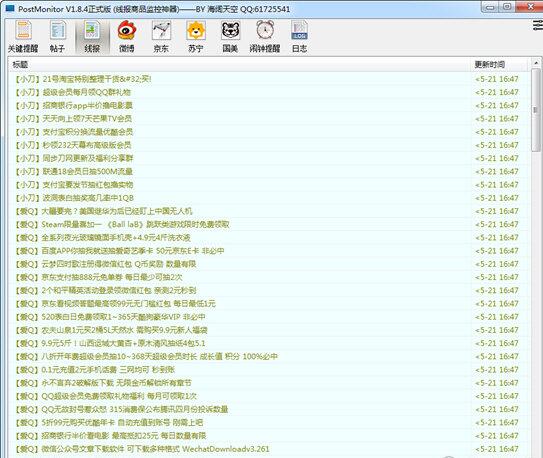This screenshot has height=458, width=543.
Task: Select row 【爱Q】农夫山泉1元买2桶5L天然水
Action: [x=269, y=330]
